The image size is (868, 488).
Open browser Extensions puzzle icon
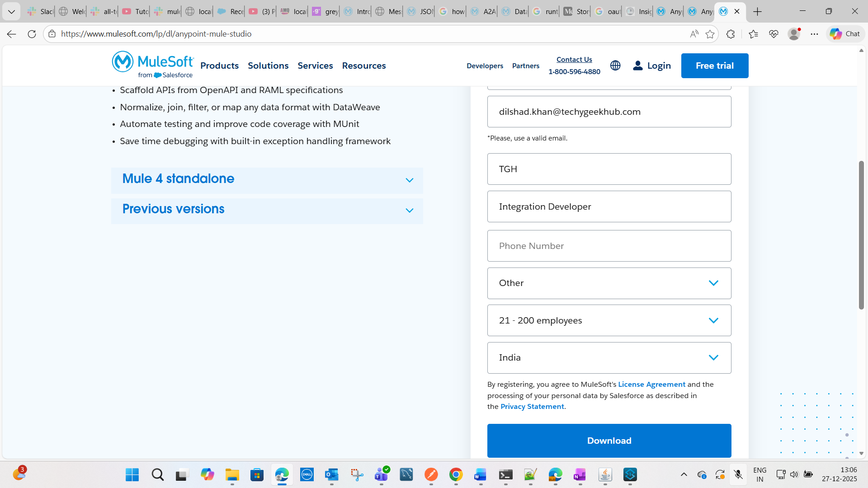(731, 34)
